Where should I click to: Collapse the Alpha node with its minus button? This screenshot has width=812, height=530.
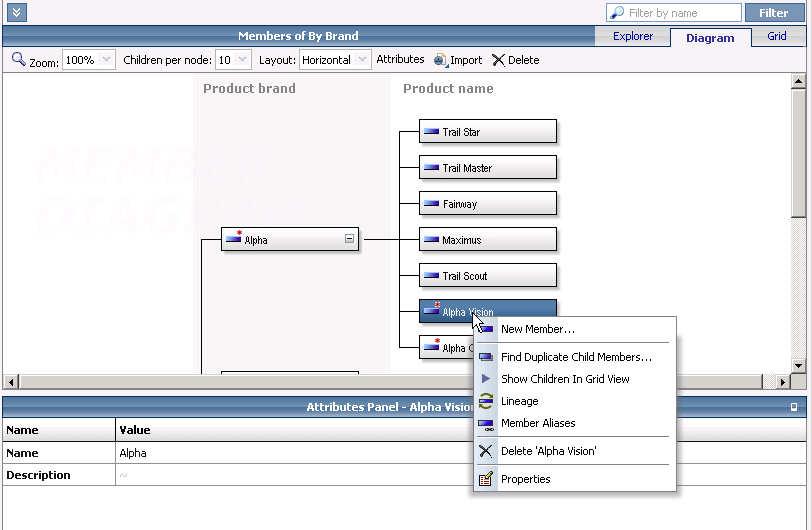(x=350, y=239)
